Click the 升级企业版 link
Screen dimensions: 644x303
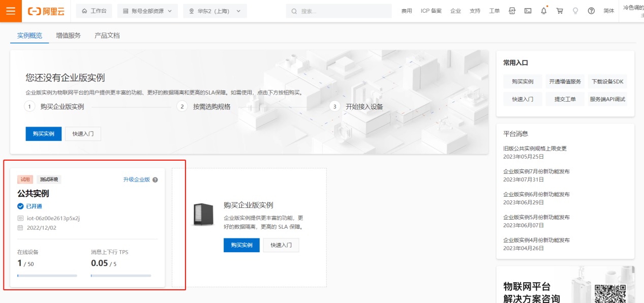[x=136, y=180]
